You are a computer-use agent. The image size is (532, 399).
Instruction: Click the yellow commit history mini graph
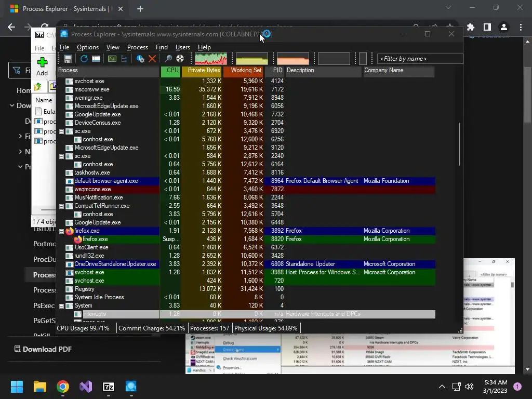click(252, 59)
